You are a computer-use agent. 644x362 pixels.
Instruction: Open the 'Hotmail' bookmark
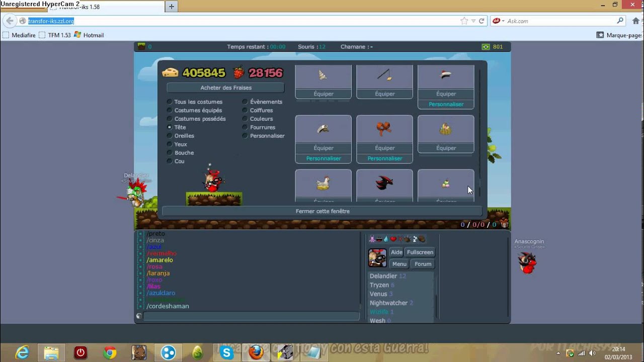click(89, 35)
